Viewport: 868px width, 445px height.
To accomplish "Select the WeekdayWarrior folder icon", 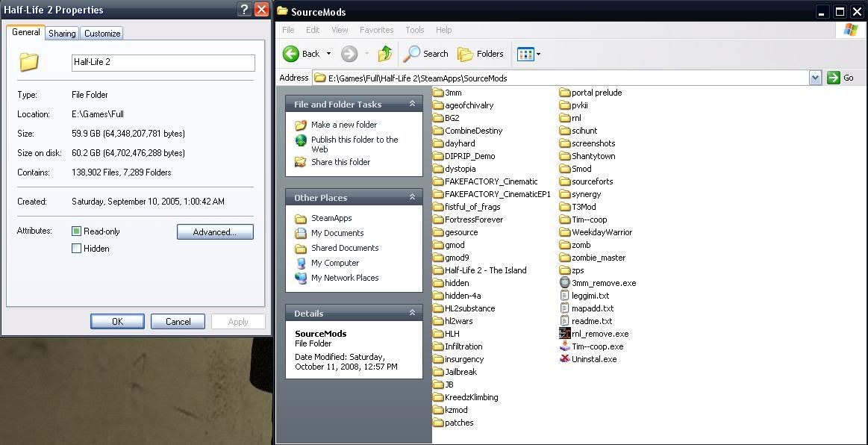I will click(565, 232).
